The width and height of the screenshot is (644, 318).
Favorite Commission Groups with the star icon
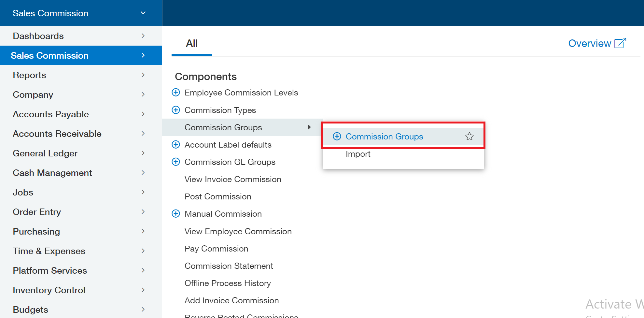tap(469, 137)
